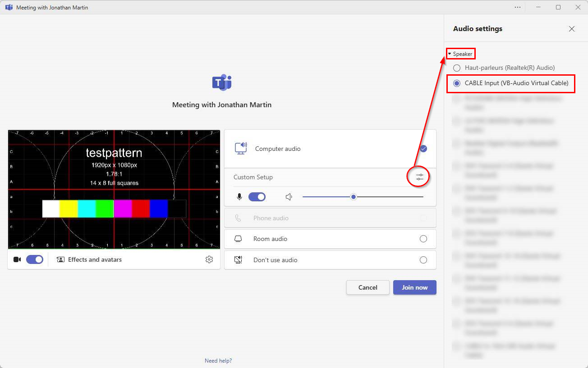
Task: Select the Don't use audio radio option
Action: coord(423,260)
